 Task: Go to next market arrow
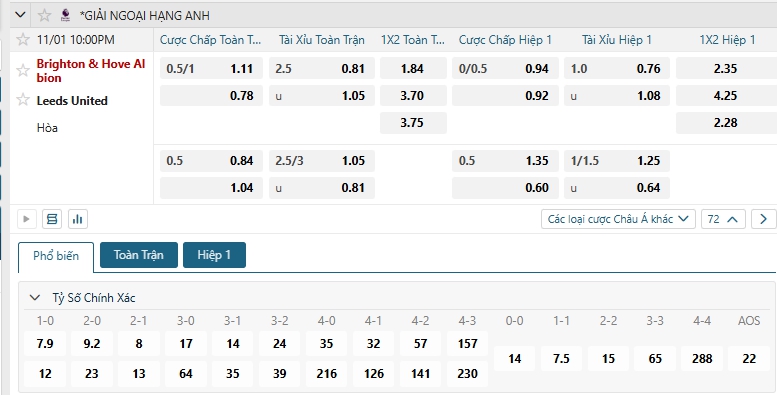coord(763,219)
